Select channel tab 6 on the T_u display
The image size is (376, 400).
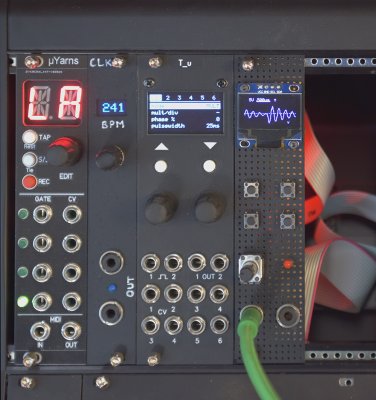tap(214, 97)
